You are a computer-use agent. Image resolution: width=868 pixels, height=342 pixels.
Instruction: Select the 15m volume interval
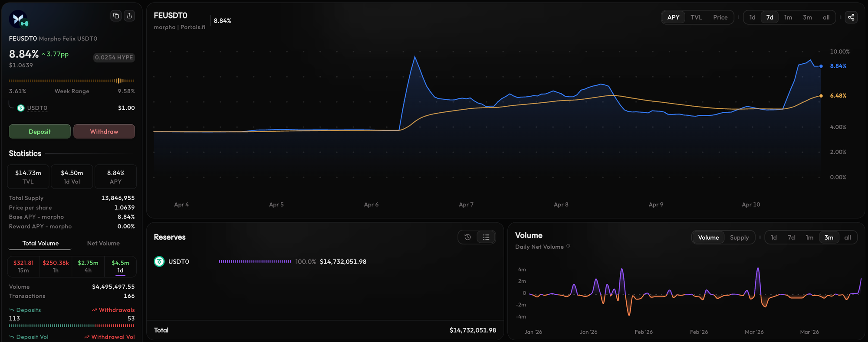tap(23, 267)
